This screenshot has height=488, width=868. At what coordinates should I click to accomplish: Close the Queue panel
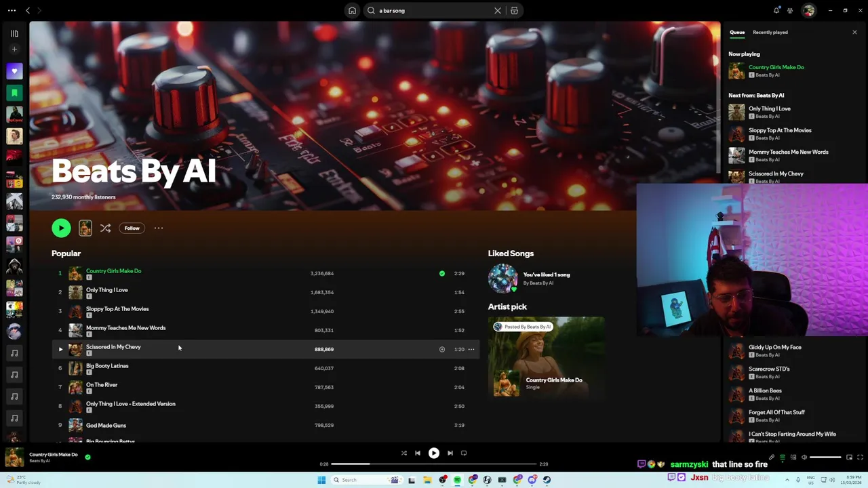854,33
